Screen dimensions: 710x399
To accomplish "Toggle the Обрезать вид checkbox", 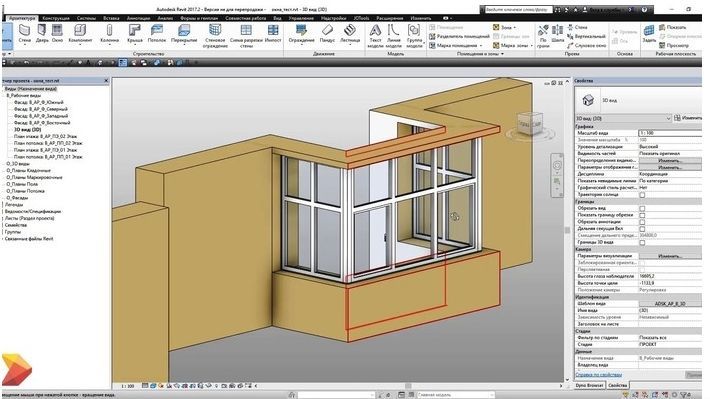I will click(x=642, y=208).
